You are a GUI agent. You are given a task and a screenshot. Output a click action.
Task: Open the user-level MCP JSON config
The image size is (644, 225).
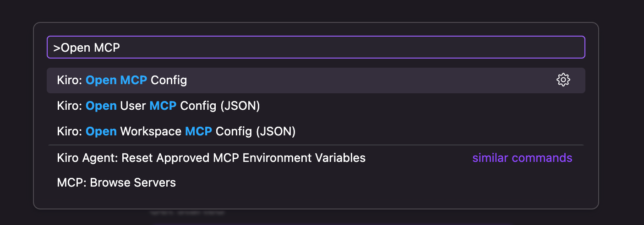[x=158, y=106]
